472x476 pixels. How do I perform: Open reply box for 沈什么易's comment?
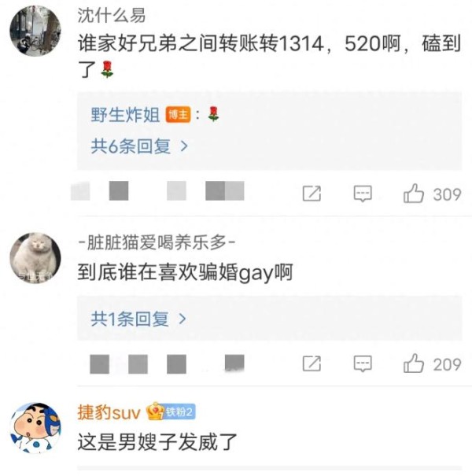tap(363, 194)
